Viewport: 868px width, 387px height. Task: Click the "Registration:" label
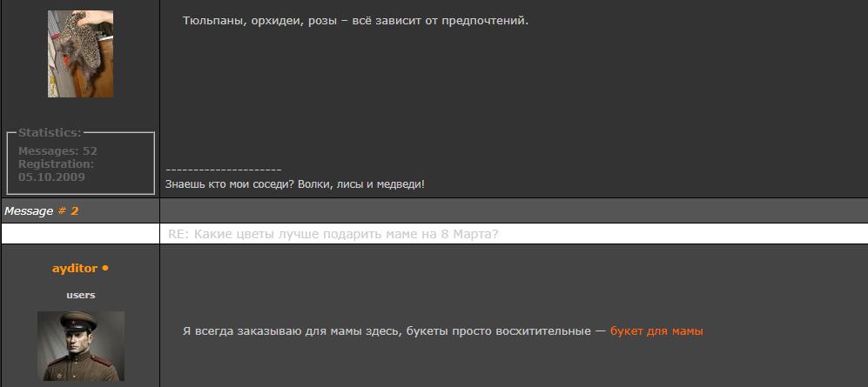click(x=56, y=163)
